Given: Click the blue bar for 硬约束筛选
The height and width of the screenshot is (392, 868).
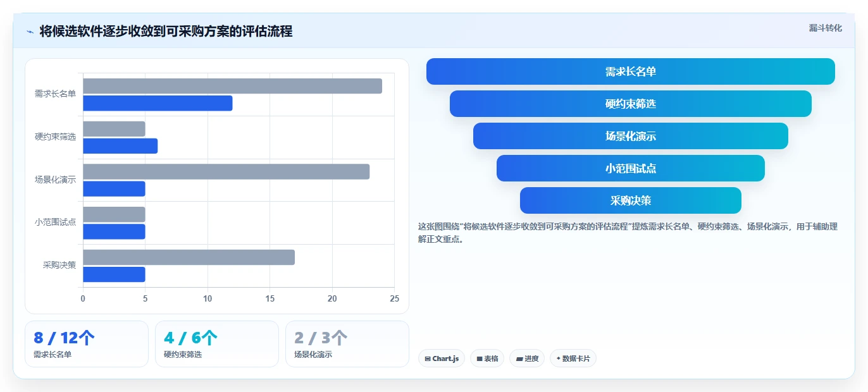Looking at the screenshot, I should click(120, 146).
